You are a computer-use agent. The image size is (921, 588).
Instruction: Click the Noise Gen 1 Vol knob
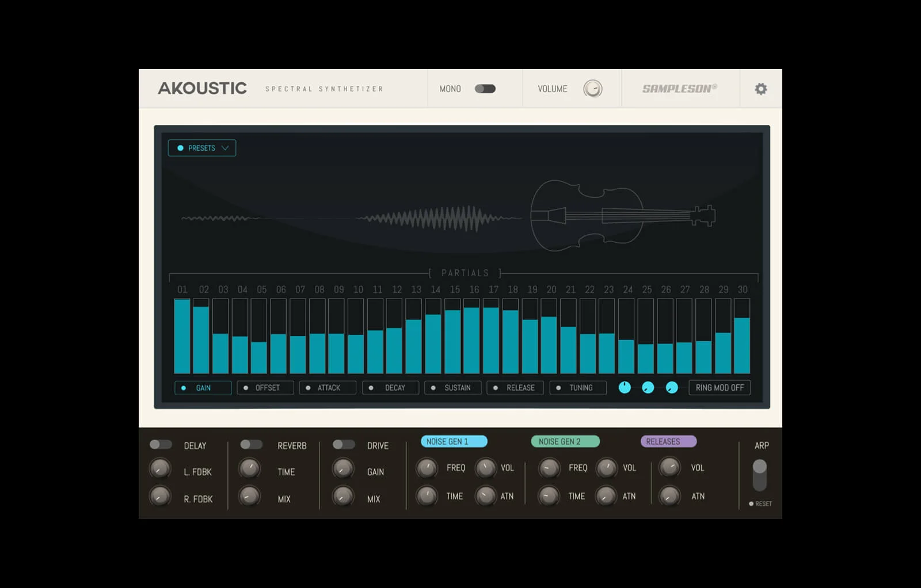coord(486,468)
